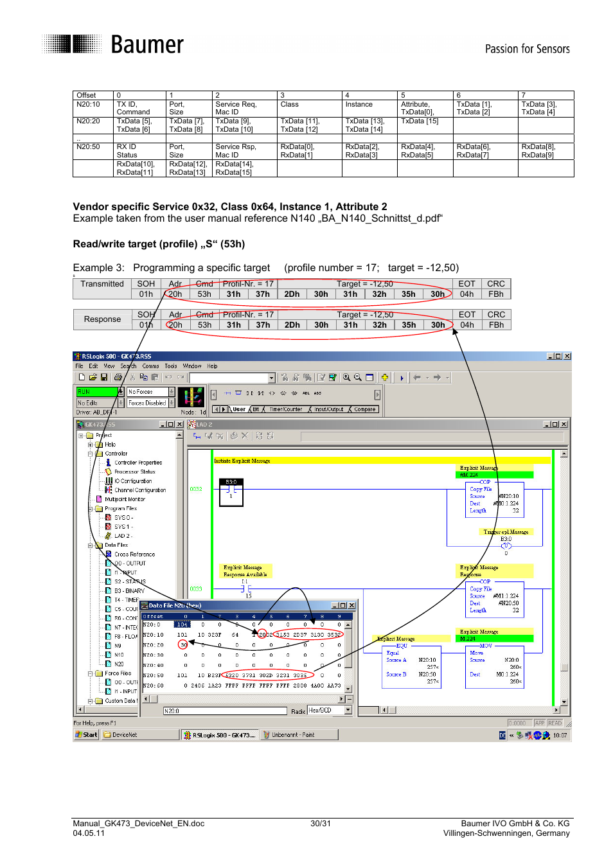Image resolution: width=613 pixels, height=868 pixels.
Task: Expand the Help folder node
Action: [90, 445]
